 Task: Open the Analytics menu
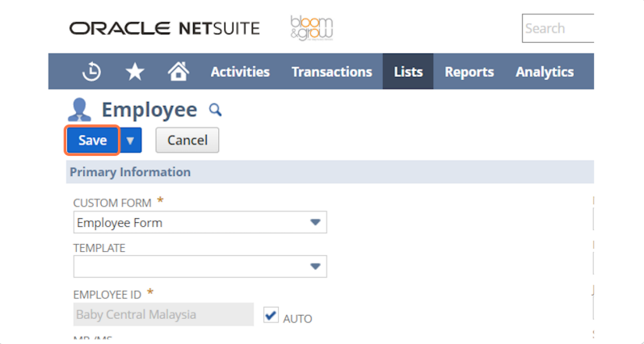point(545,72)
